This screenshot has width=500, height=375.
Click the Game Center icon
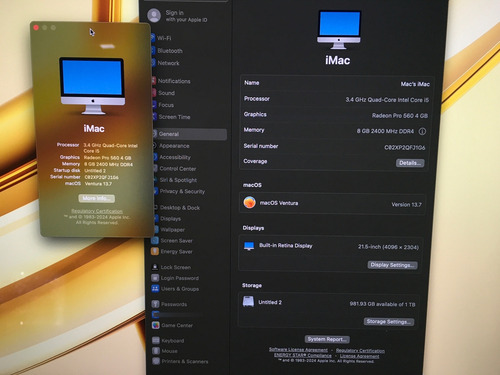point(156,325)
